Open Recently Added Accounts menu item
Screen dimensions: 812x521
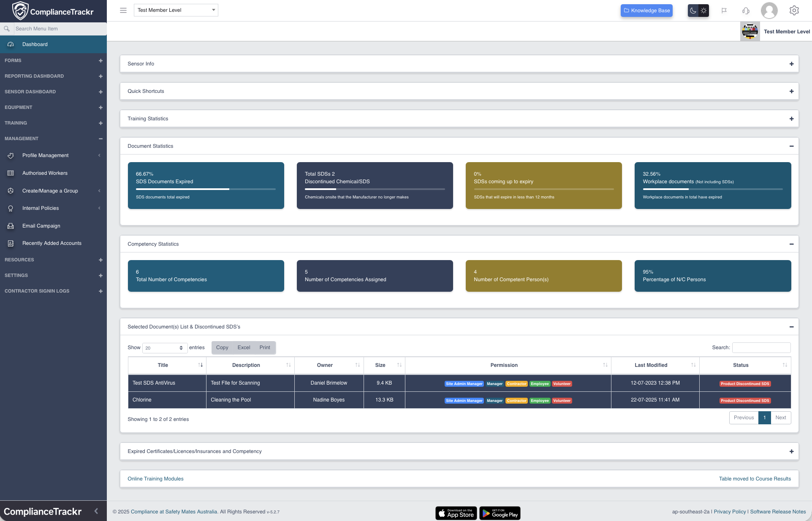(52, 243)
